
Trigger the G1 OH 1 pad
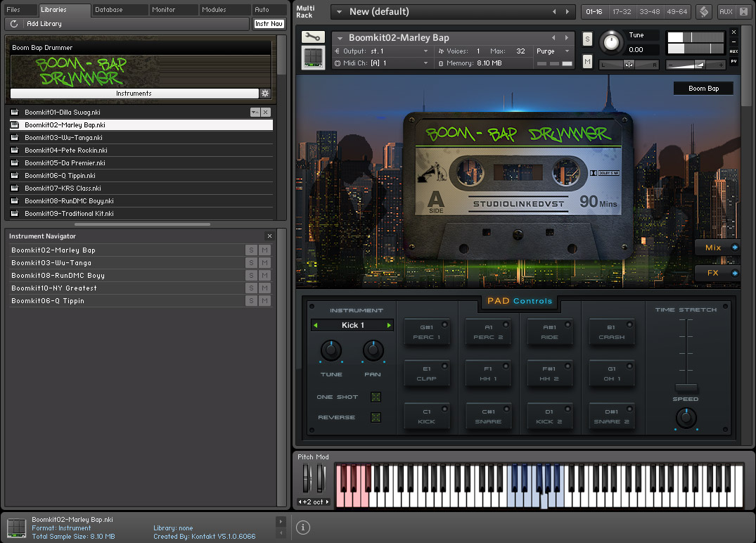tap(611, 373)
